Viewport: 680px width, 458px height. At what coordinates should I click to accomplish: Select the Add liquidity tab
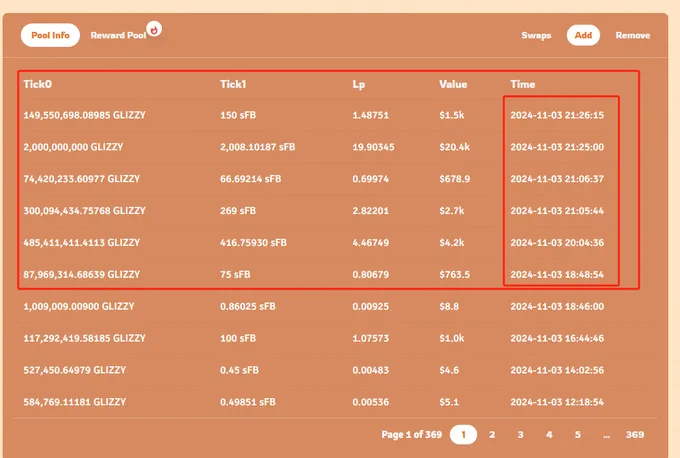(x=583, y=35)
